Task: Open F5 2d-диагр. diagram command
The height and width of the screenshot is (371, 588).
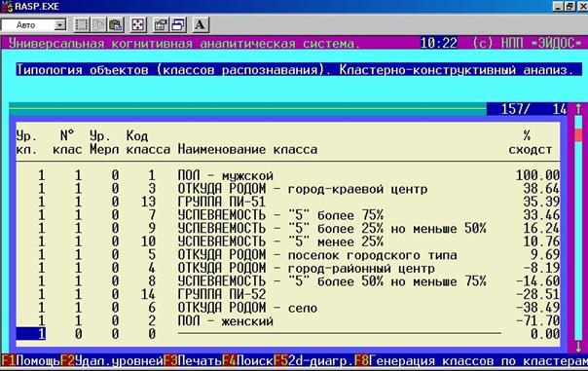Action: click(313, 361)
